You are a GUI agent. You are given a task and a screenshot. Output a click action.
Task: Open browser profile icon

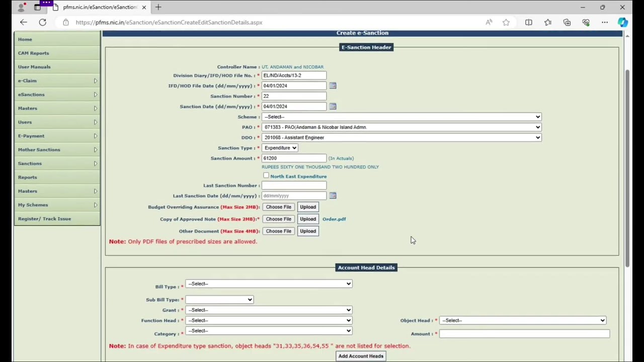point(21,7)
